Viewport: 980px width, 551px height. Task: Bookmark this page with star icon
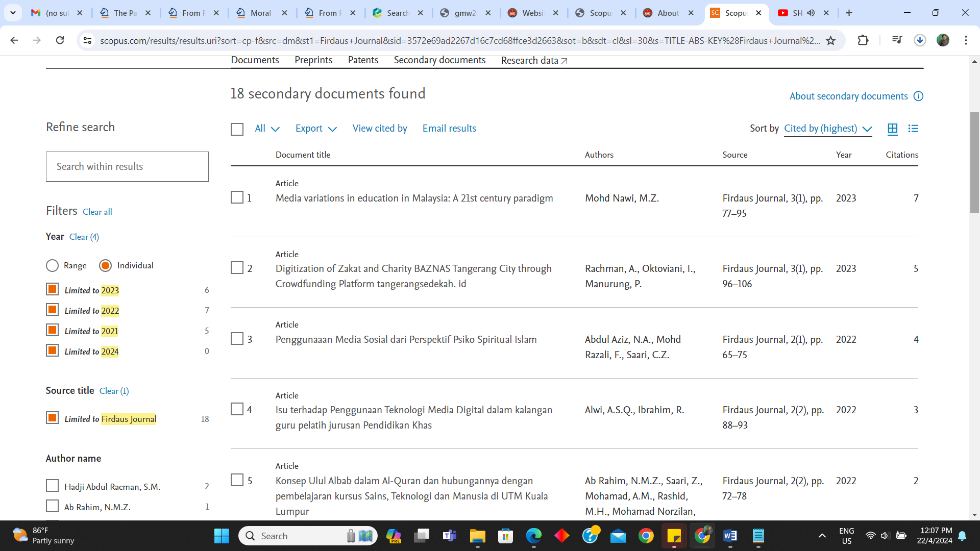click(831, 40)
